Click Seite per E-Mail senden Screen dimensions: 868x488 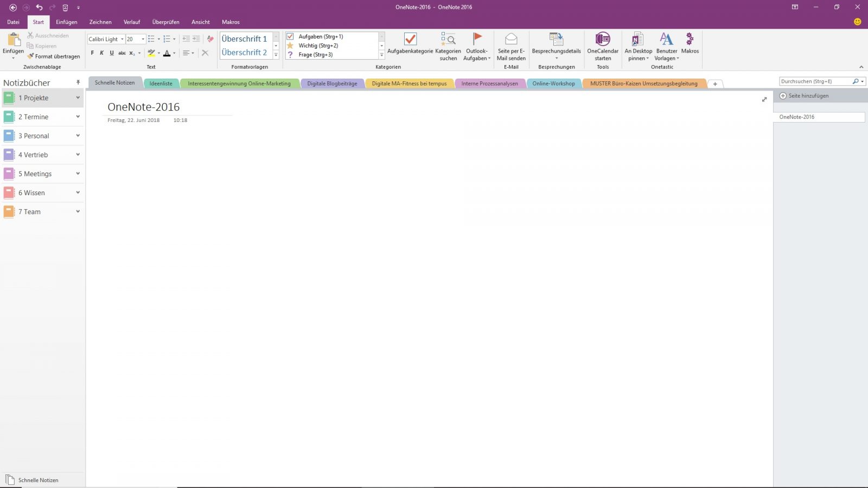(x=511, y=46)
